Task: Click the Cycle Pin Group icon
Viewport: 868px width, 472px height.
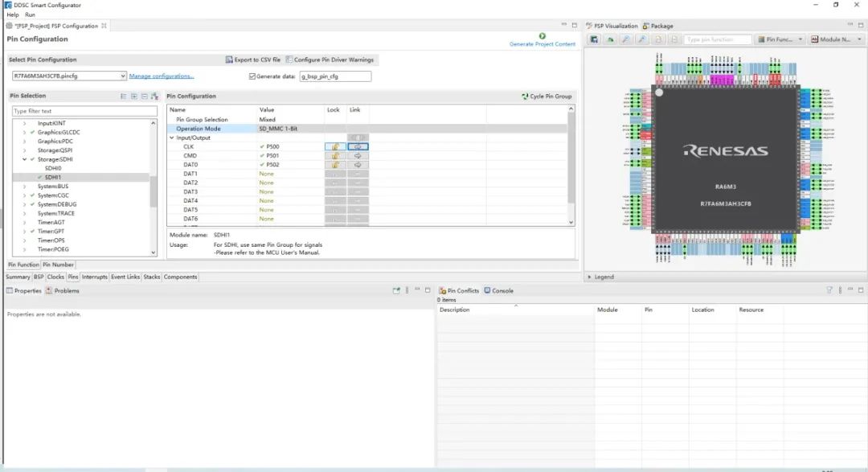Action: click(525, 96)
